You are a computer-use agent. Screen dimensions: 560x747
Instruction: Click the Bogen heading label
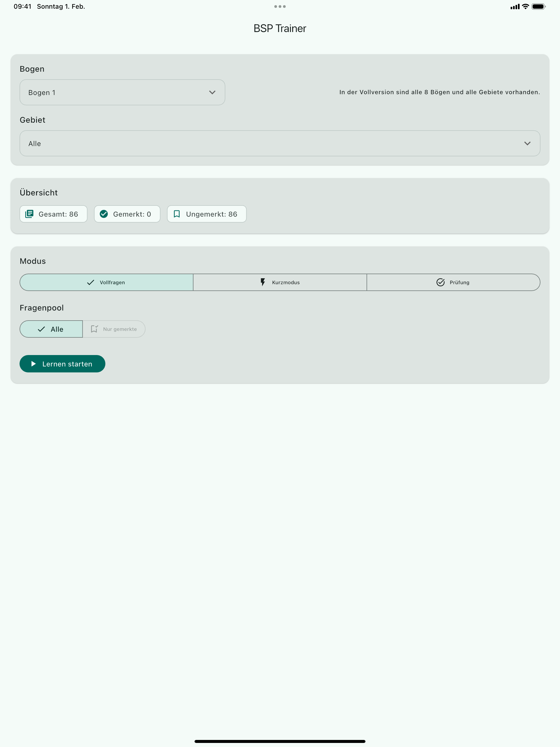32,69
